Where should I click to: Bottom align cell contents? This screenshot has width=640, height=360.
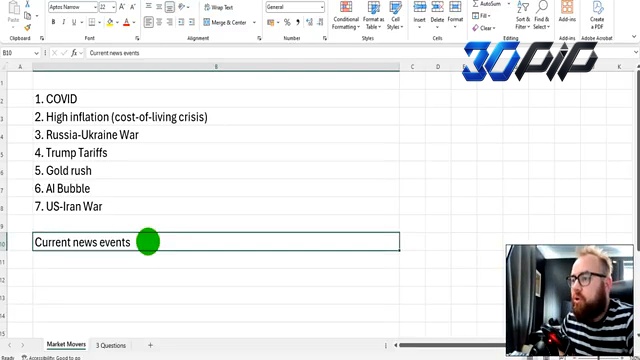170,7
